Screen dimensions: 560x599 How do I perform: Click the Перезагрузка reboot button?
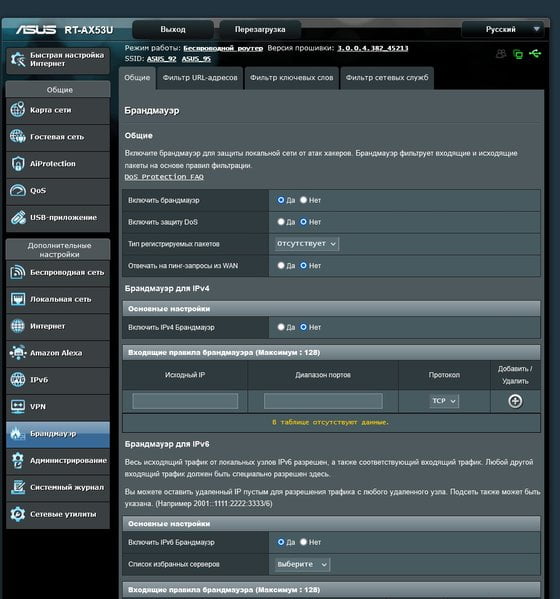pyautogui.click(x=260, y=29)
